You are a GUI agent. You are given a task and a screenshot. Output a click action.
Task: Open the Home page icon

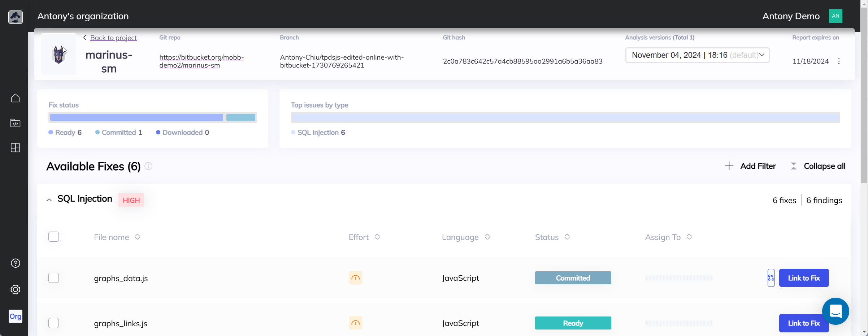point(16,98)
